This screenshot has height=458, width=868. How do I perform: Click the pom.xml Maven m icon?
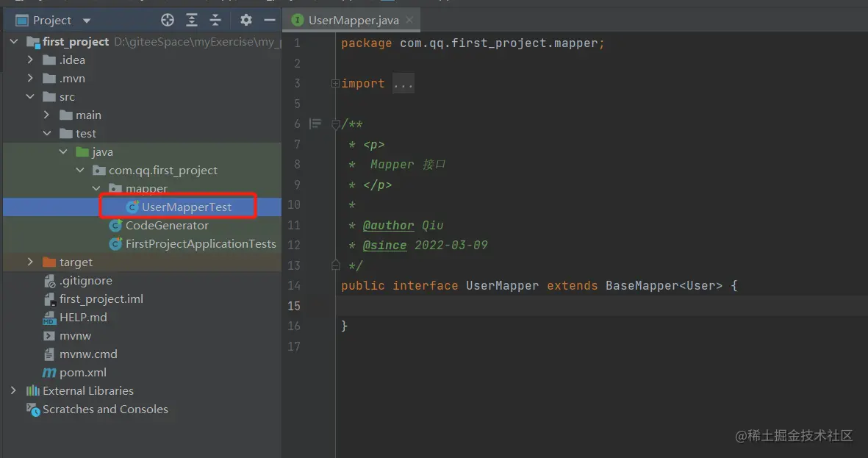(49, 373)
